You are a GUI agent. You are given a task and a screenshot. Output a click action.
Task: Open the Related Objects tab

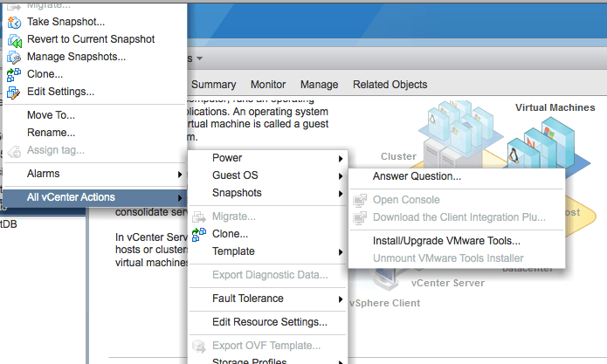(x=390, y=85)
